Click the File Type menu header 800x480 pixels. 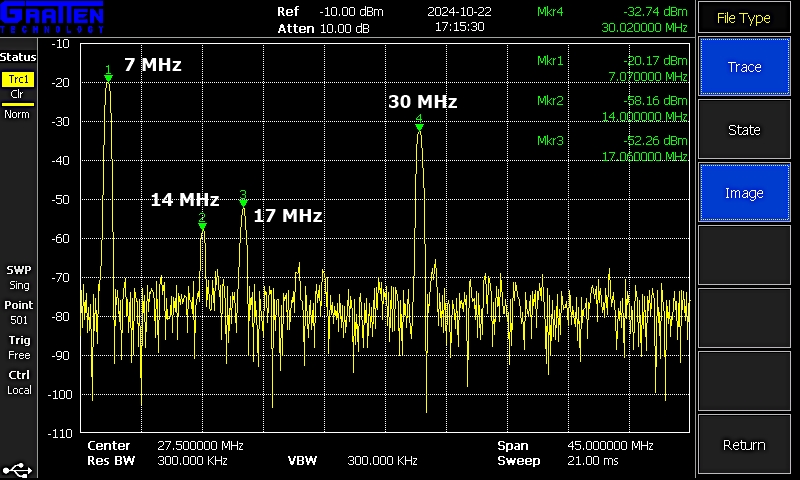pos(744,18)
